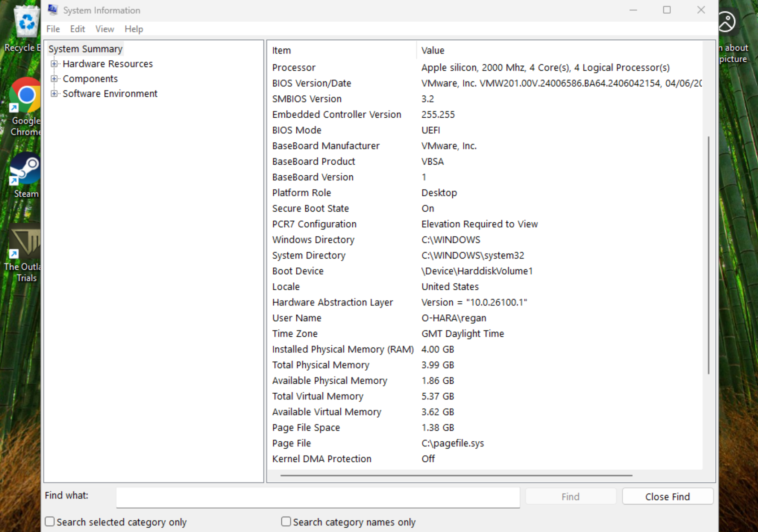
Task: Click the GMT Daylight Time value
Action: 462,333
